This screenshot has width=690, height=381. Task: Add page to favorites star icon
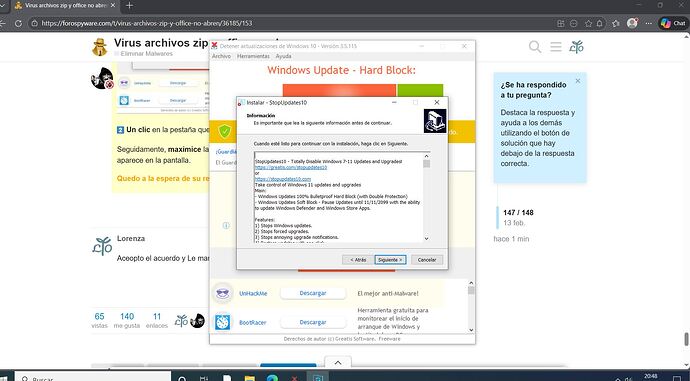coord(588,23)
